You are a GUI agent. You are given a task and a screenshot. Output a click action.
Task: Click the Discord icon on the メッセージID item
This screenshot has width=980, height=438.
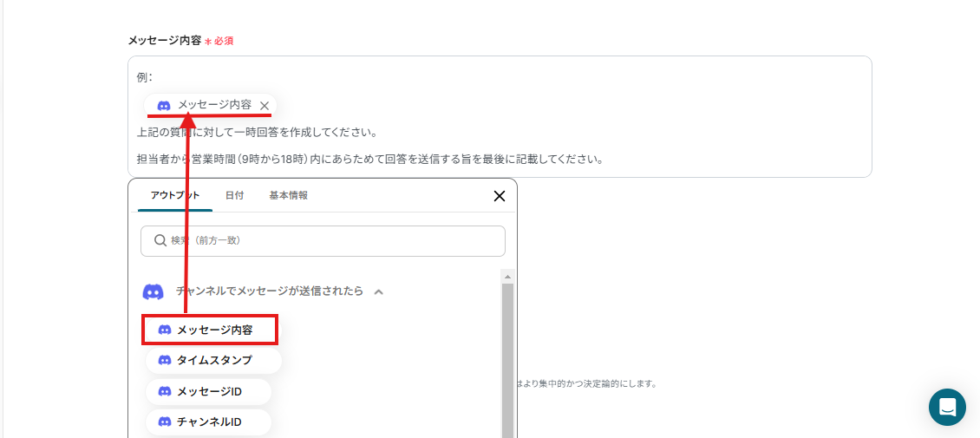[165, 391]
